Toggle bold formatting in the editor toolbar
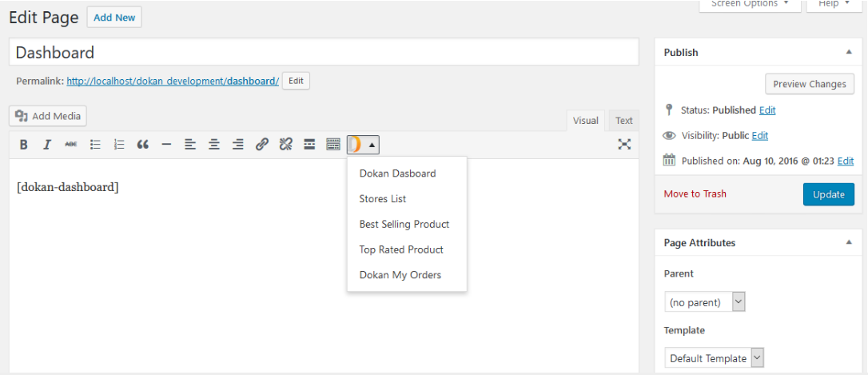868x375 pixels. point(24,146)
